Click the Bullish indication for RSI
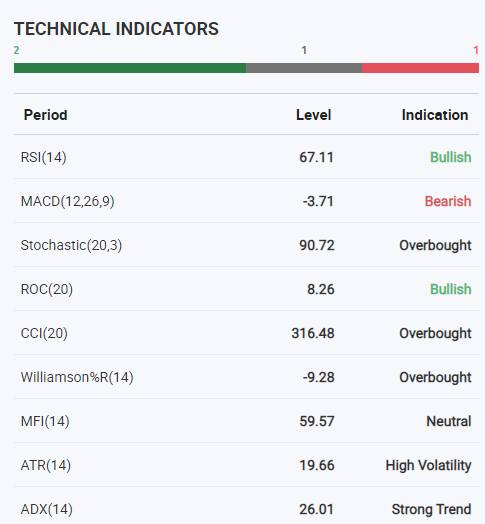 click(x=451, y=157)
